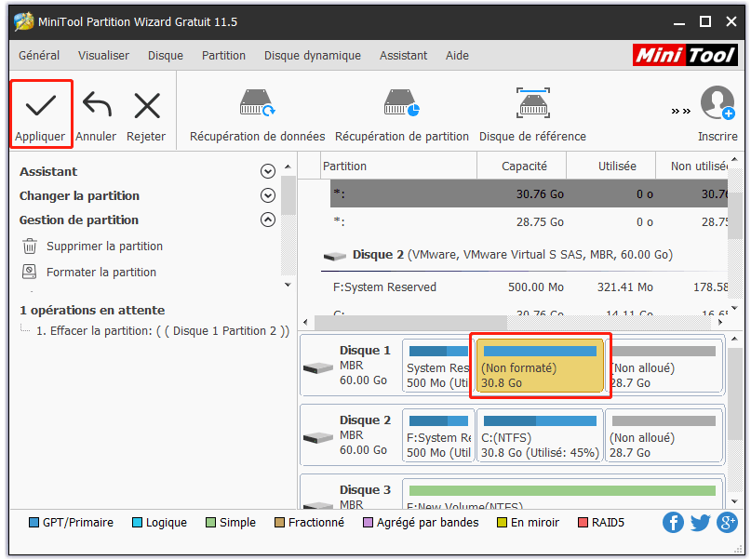Image resolution: width=751 pixels, height=560 pixels.
Task: Click the Annuler undo arrow
Action: pyautogui.click(x=96, y=106)
